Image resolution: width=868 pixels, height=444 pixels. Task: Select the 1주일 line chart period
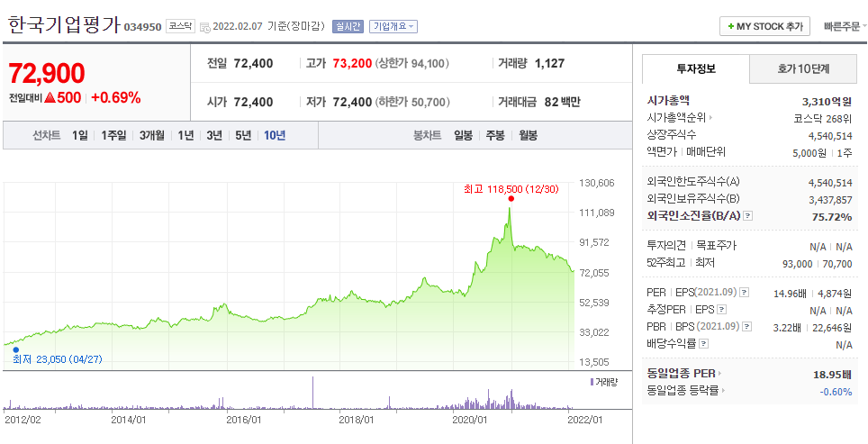(113, 135)
